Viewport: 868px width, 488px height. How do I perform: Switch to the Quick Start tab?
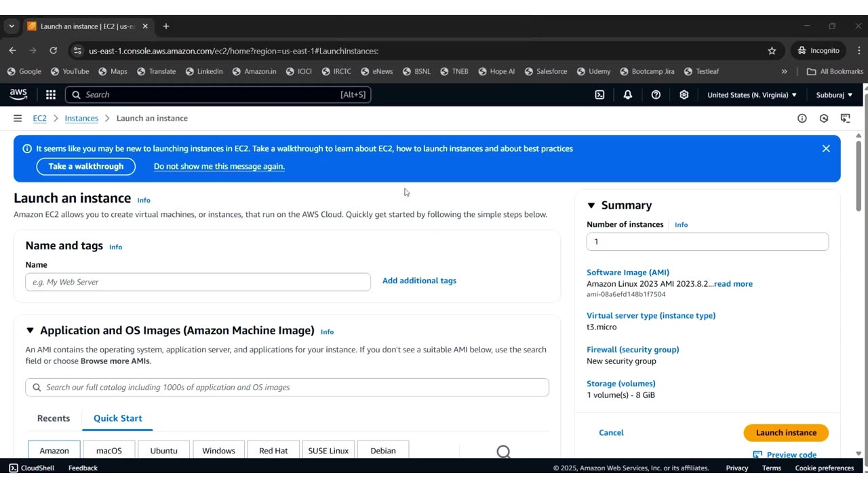(x=118, y=418)
